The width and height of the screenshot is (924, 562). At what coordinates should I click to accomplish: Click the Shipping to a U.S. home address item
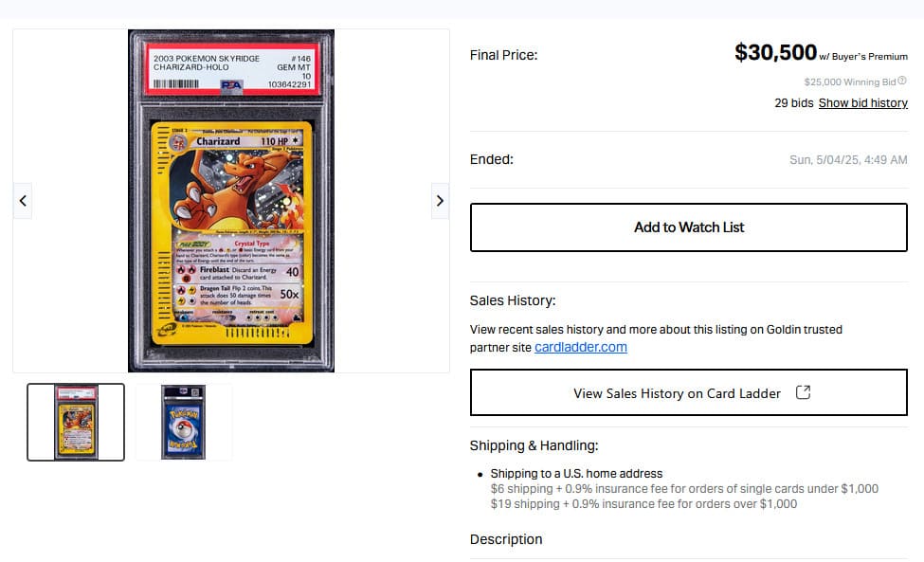(576, 474)
